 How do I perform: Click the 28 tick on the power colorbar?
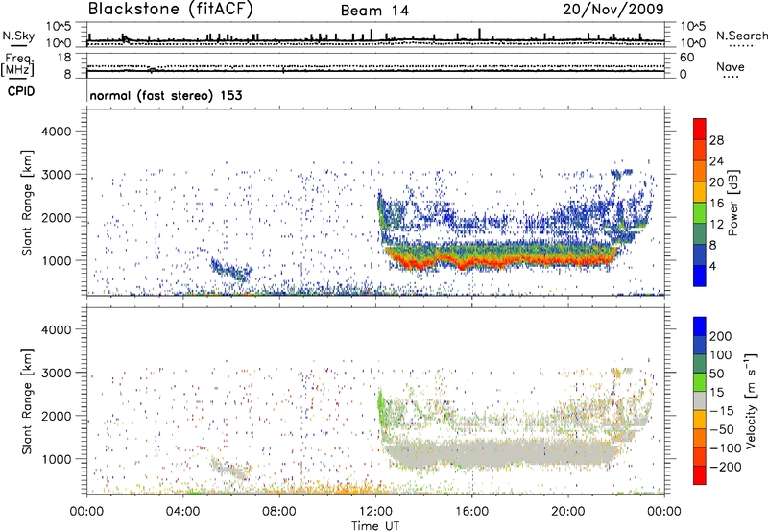pos(716,140)
